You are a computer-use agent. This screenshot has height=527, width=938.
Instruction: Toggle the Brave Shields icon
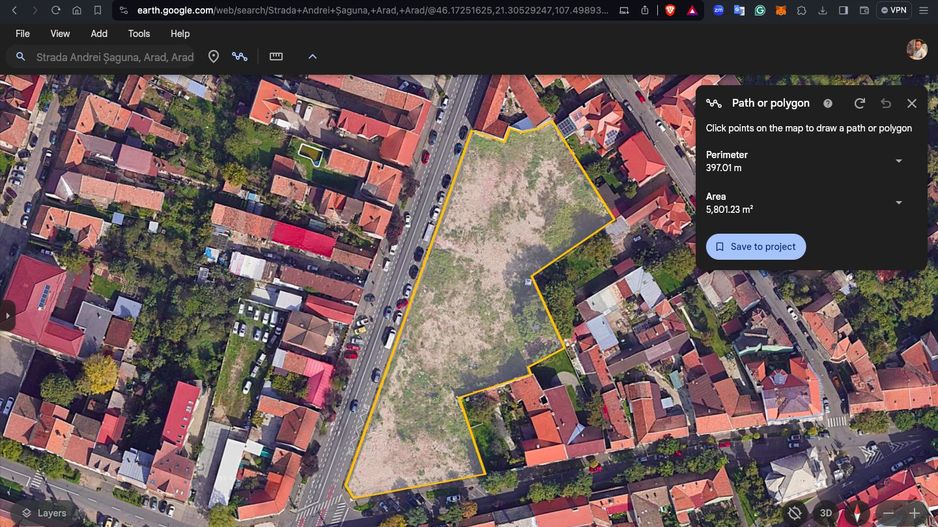[669, 10]
